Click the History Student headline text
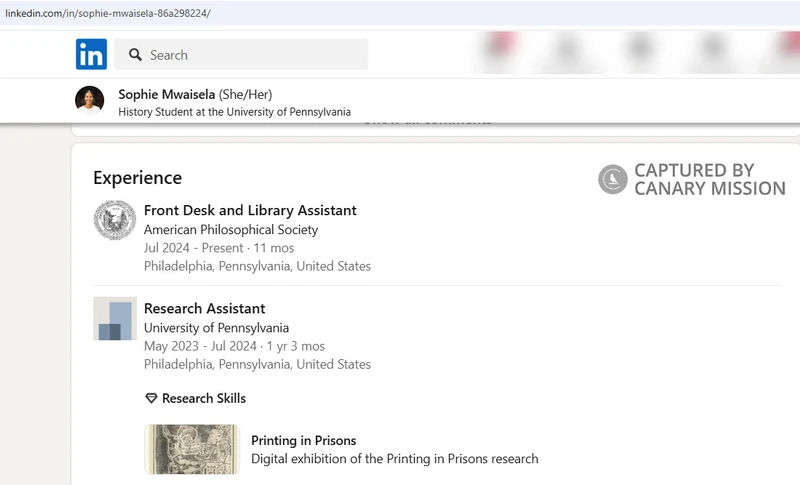 coord(234,112)
